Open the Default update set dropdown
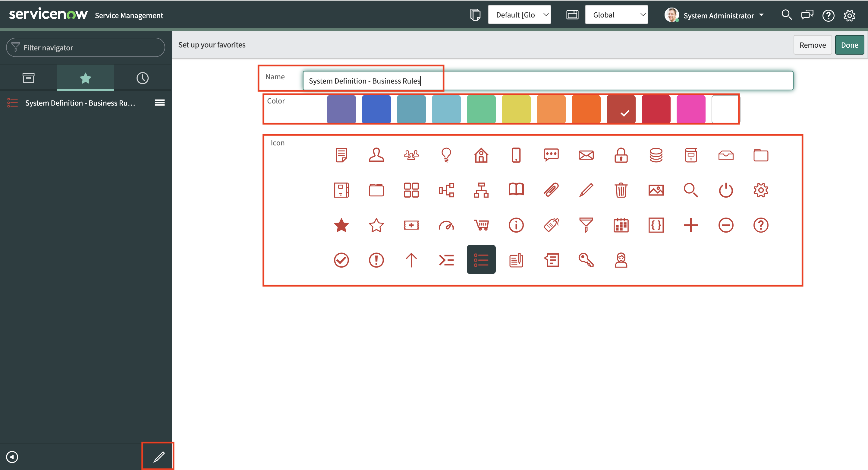Screen dimensions: 868x470 pos(519,15)
